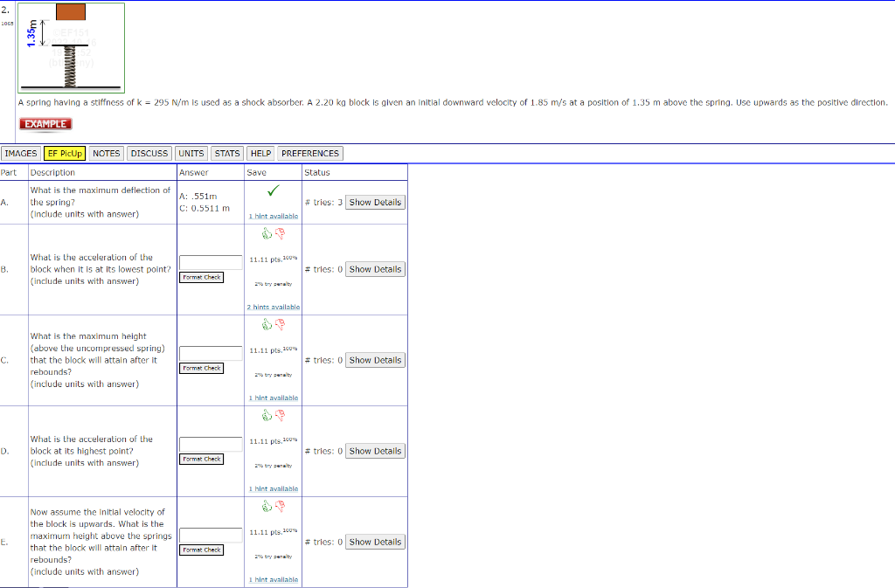
Task: Open part C hint available link
Action: click(274, 398)
